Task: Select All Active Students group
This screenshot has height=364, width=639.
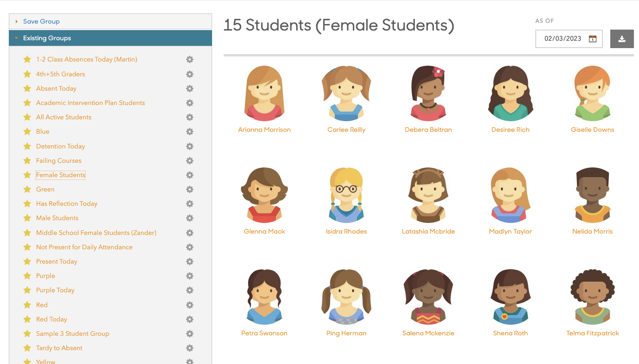Action: [x=63, y=117]
